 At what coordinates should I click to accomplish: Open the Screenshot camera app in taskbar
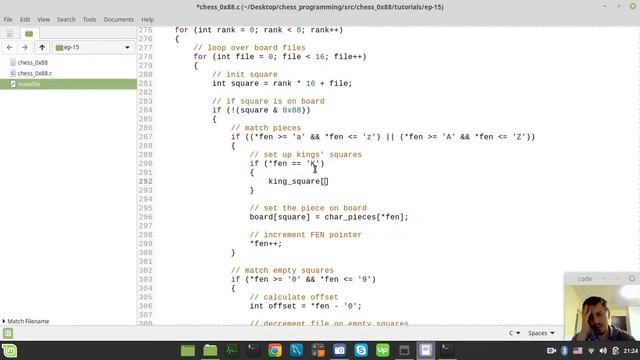(x=340, y=350)
